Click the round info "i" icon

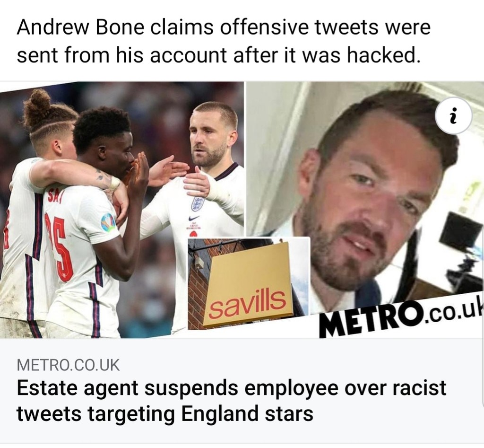[x=453, y=115]
